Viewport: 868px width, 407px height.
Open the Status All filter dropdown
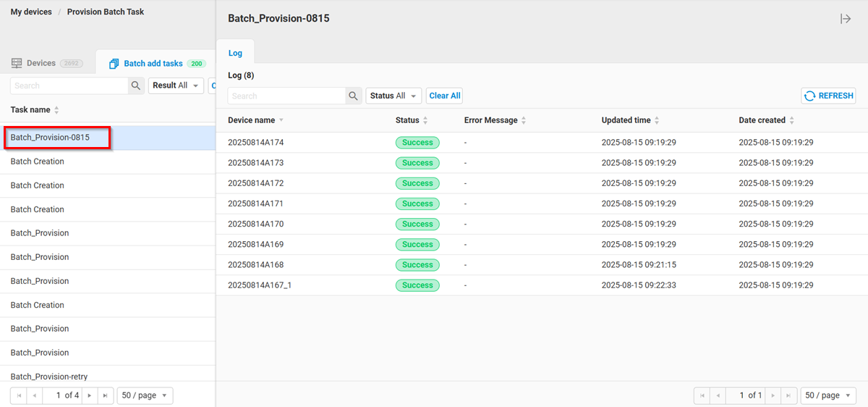point(393,96)
